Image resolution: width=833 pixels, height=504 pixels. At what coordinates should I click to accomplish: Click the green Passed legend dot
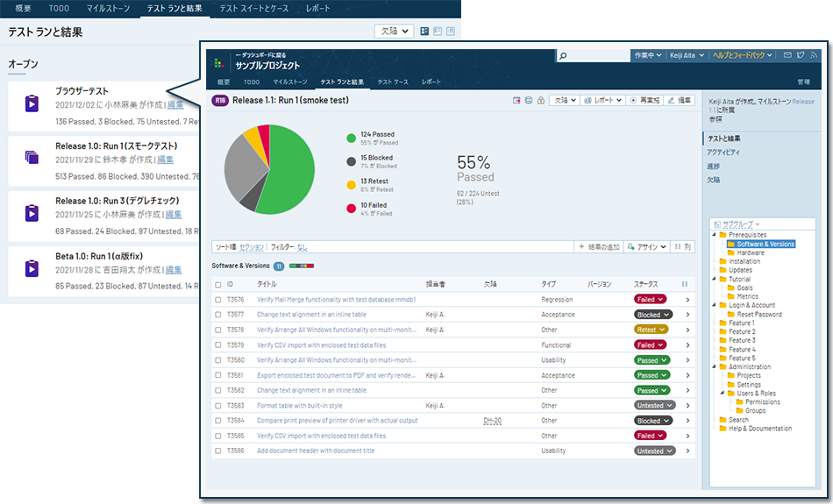(351, 138)
